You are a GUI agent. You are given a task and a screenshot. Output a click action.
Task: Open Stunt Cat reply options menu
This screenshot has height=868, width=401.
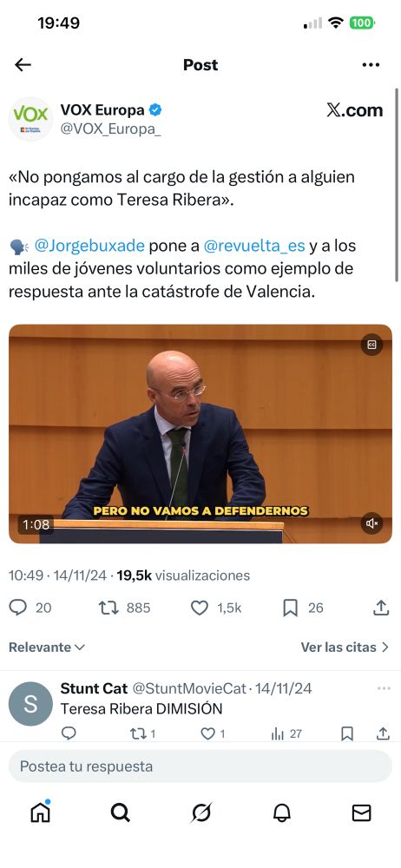click(384, 688)
